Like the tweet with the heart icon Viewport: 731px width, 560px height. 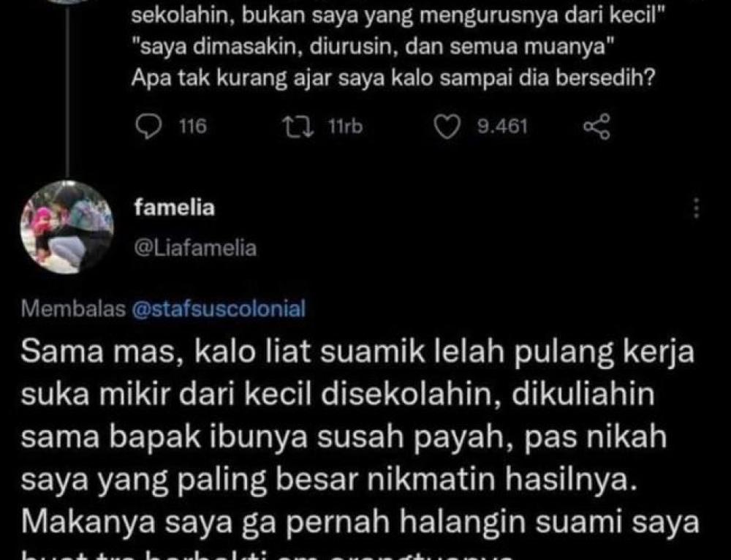447,126
